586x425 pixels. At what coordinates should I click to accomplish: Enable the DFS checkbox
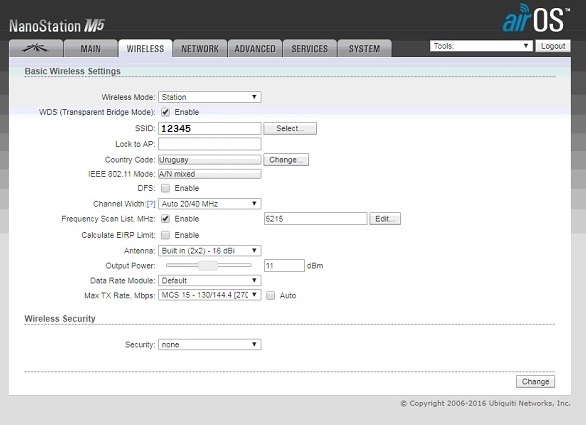pos(165,188)
